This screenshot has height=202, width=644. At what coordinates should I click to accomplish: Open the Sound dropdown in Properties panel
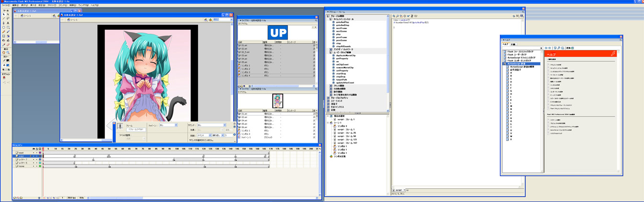[212, 125]
